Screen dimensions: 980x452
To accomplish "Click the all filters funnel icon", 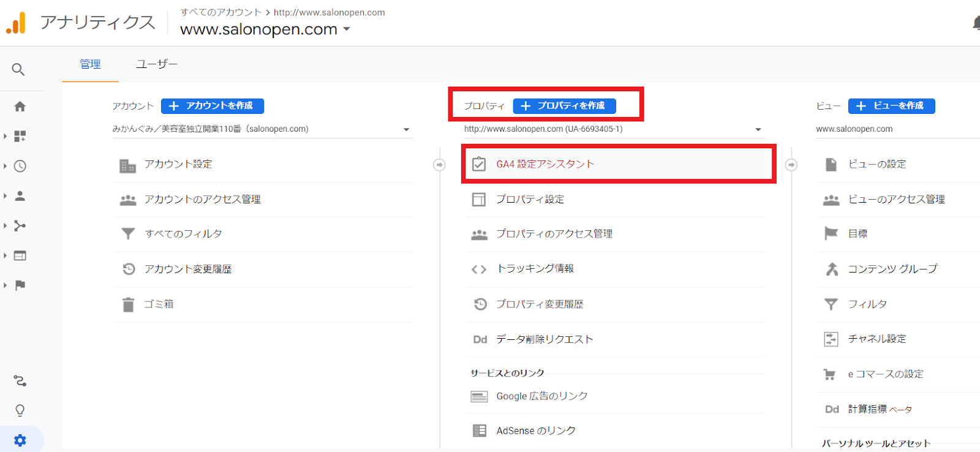I will click(128, 234).
